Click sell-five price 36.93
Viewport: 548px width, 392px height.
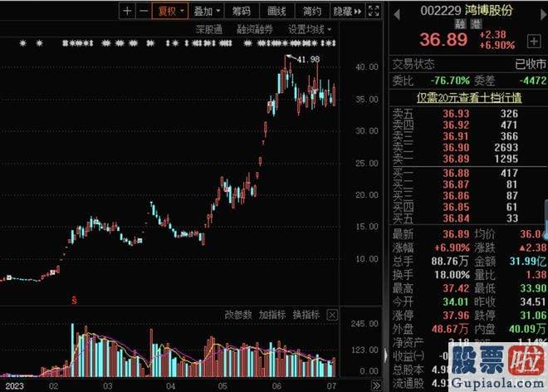tap(456, 114)
